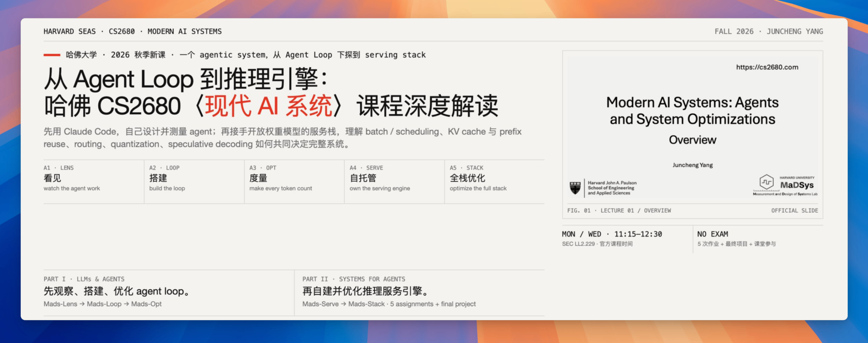Screen dimensions: 868x343
Task: Click 'Harvard John A. Paulson School of Engineering' text
Action: click(612, 188)
